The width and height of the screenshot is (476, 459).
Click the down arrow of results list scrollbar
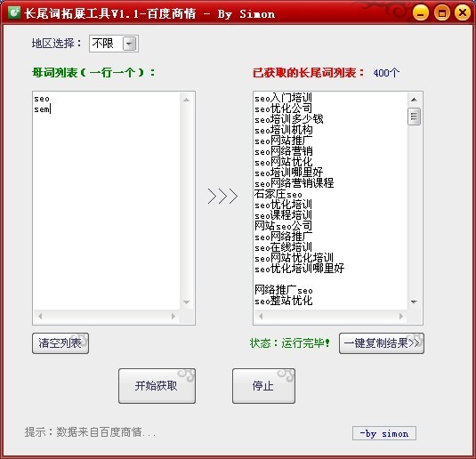tap(414, 302)
